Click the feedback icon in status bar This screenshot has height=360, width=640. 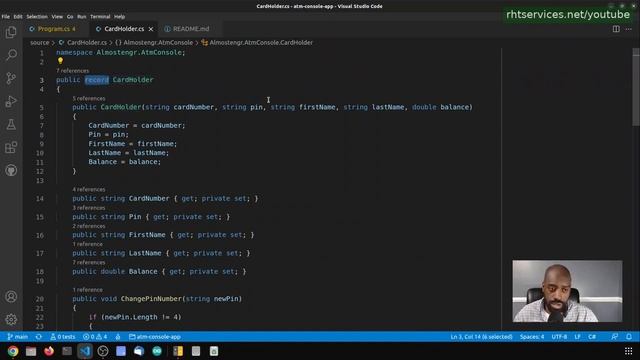[614, 337]
